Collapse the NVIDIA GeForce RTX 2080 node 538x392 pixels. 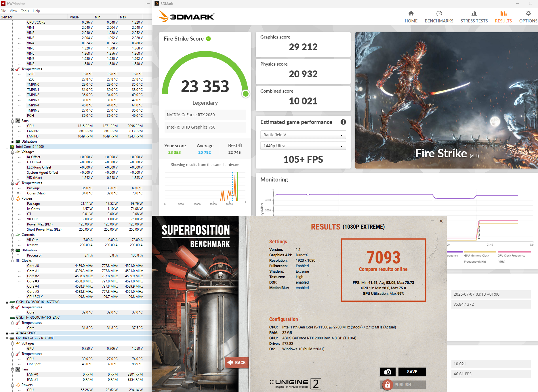[7, 338]
